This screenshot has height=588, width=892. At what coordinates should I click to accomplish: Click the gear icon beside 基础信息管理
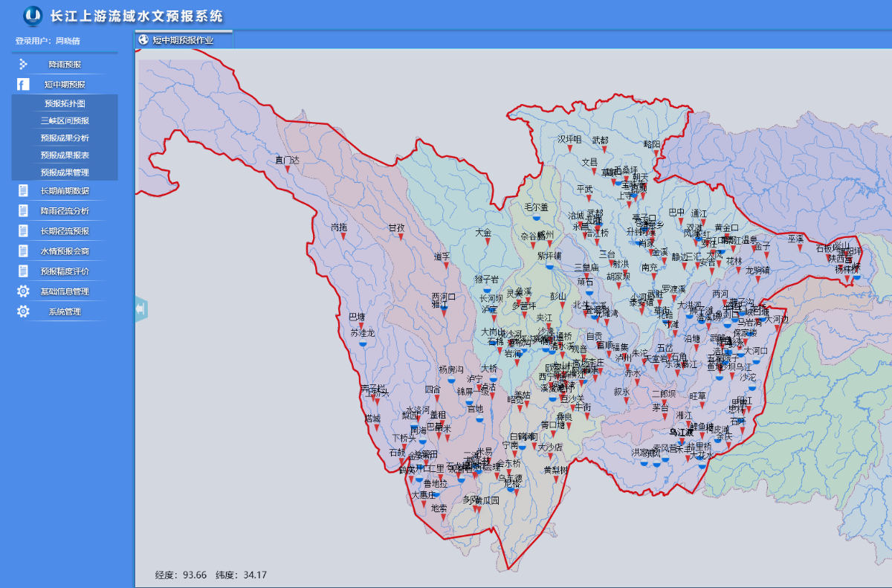pos(23,291)
